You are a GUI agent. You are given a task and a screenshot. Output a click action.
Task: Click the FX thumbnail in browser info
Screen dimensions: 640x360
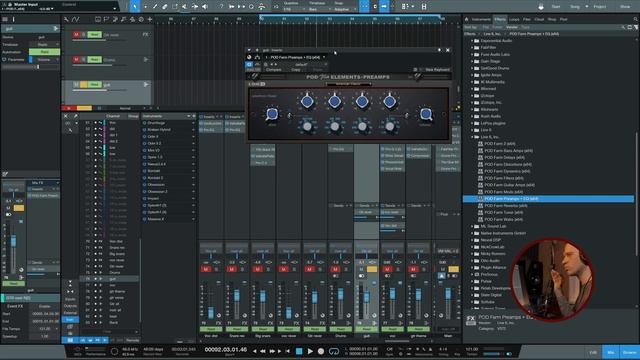pyautogui.click(x=471, y=320)
